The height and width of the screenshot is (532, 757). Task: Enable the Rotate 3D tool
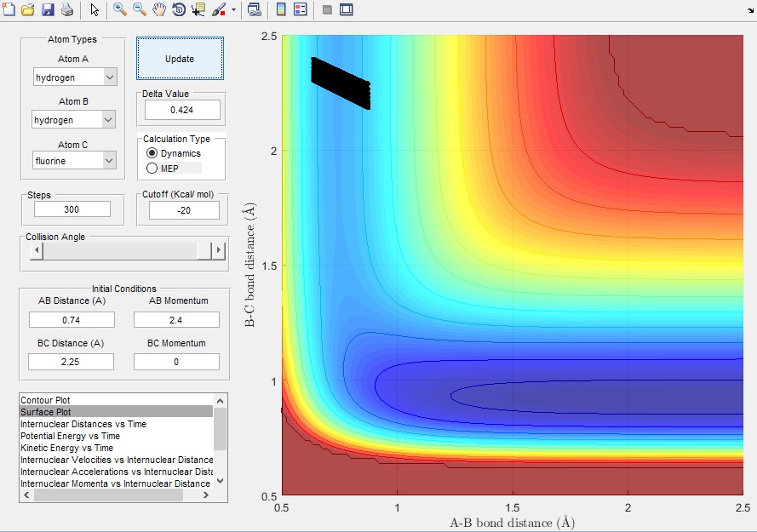point(179,10)
